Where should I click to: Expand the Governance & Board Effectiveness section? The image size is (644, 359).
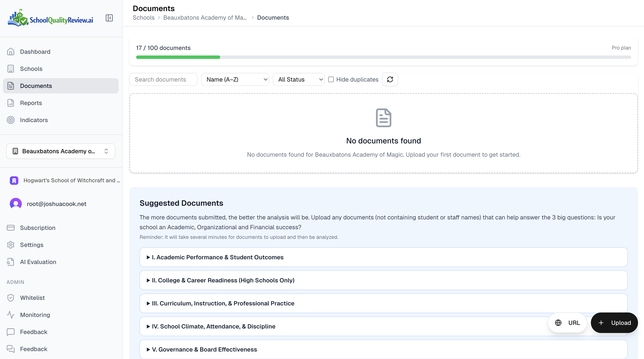(x=204, y=349)
